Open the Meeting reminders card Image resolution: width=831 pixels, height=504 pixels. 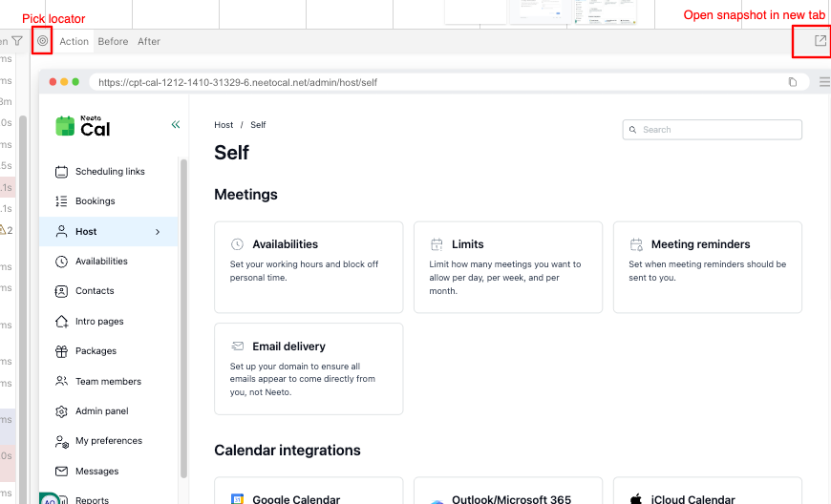pos(707,266)
